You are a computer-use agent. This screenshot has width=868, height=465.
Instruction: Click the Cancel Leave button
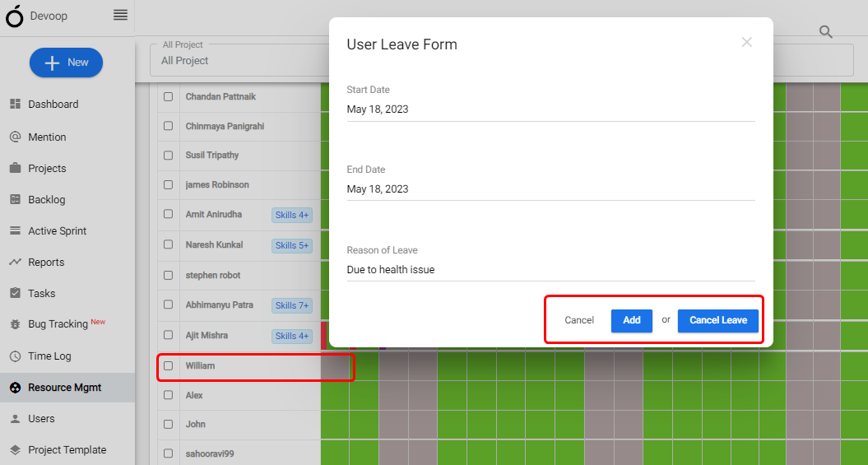pyautogui.click(x=718, y=320)
